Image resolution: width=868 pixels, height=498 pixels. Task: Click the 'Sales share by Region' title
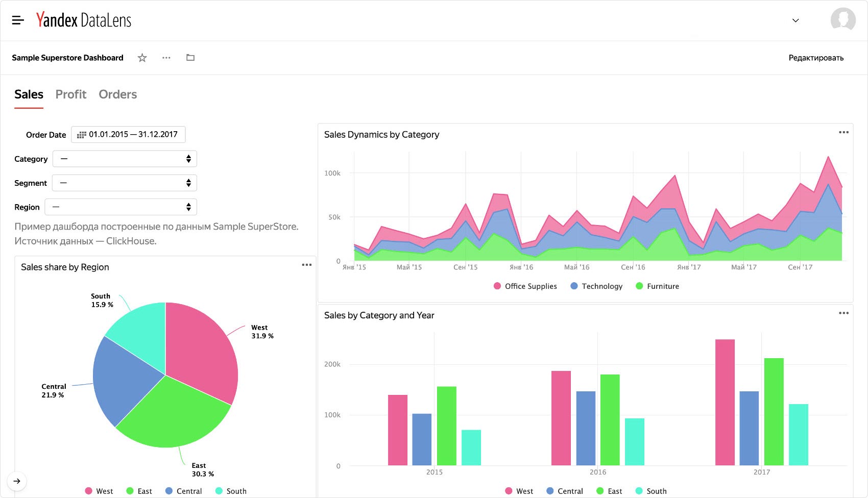tap(65, 267)
